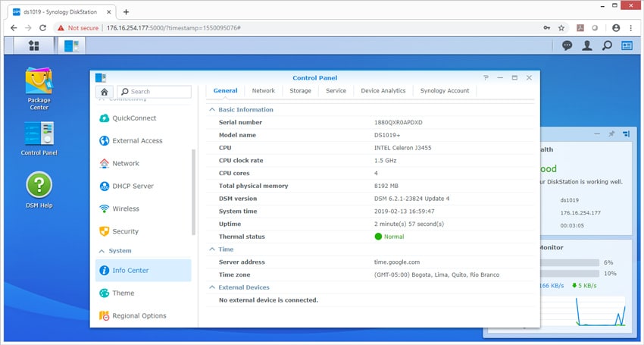
Task: Click time.google.com server address
Action: tap(397, 262)
